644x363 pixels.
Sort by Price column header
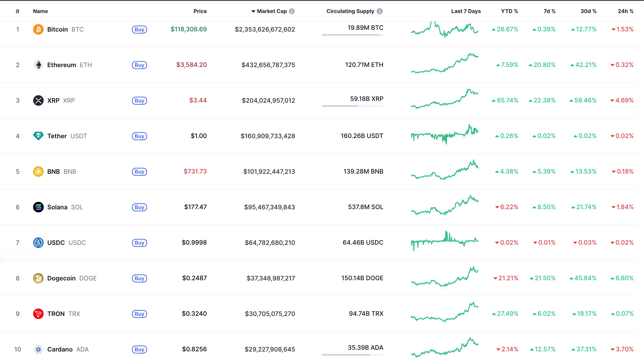point(200,11)
